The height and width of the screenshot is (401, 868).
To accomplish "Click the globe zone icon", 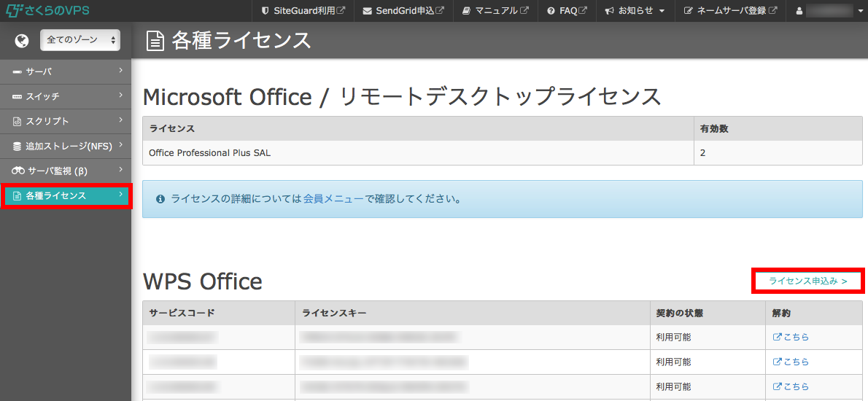I will coord(22,40).
